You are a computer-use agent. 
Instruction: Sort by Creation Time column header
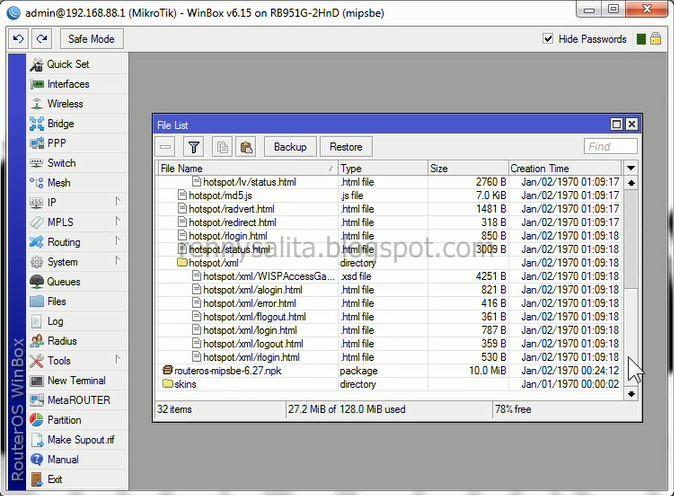click(x=565, y=168)
